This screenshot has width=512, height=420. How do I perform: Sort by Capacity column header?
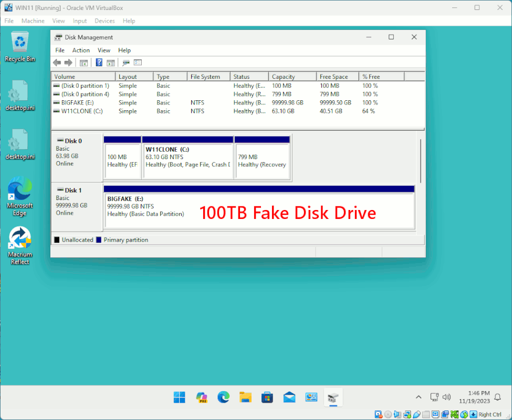point(292,77)
